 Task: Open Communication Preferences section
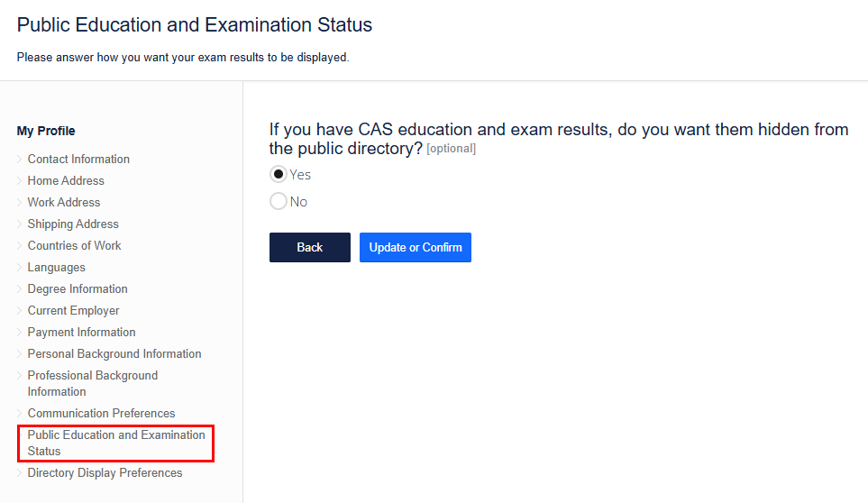point(101,414)
